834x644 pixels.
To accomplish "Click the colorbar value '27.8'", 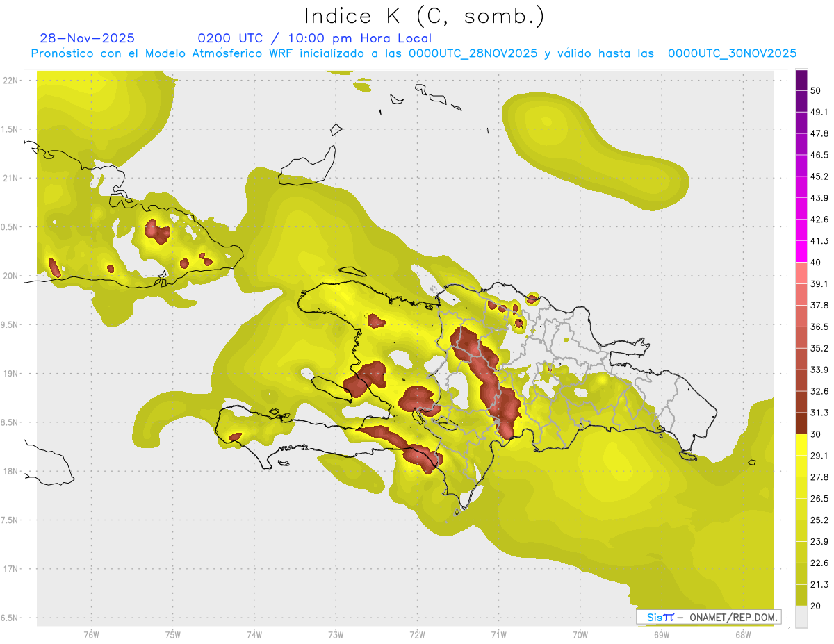I will 819,477.
